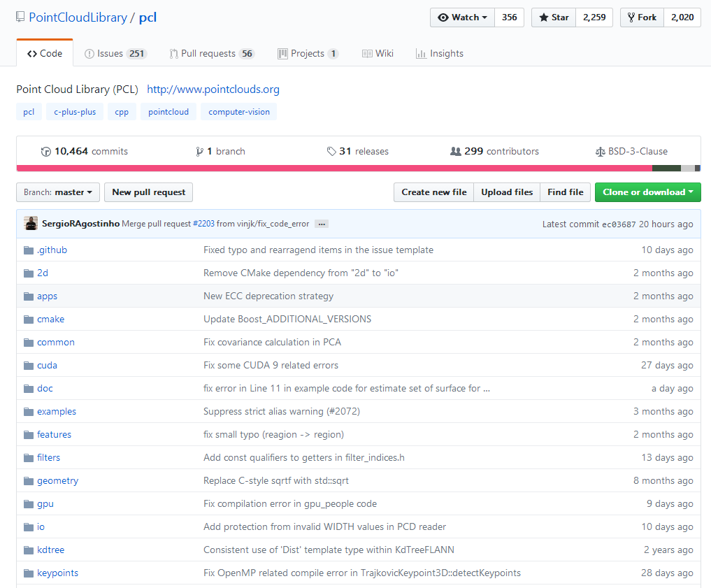
Task: Click the cuda folder icon
Action: (x=29, y=366)
